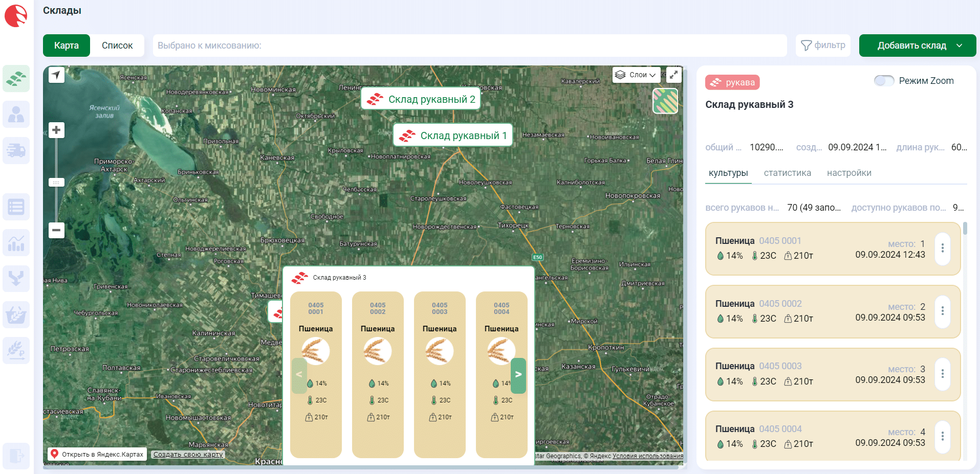Show next sleeves with the right arrow
Viewport: 980px width, 474px height.
(518, 375)
